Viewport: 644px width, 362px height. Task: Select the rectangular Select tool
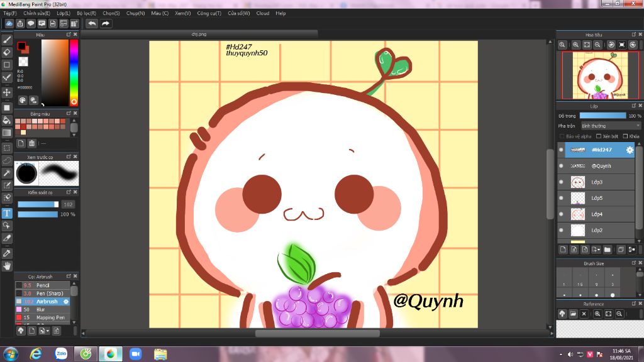[7, 148]
